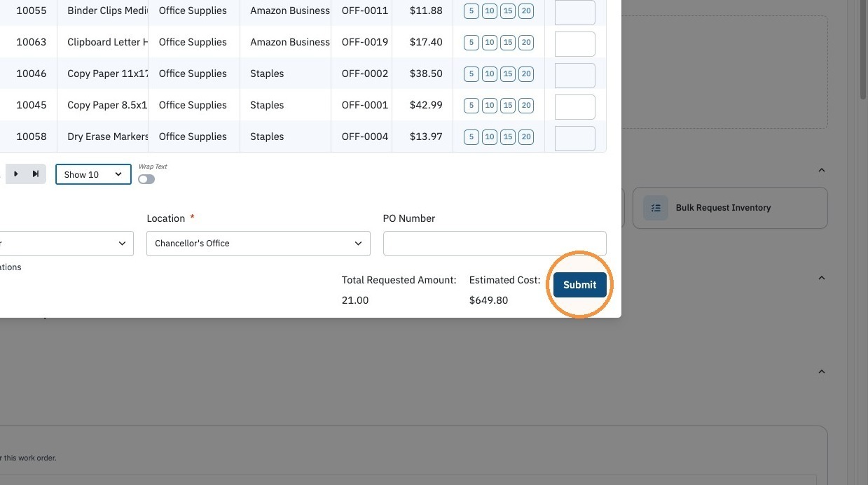Click the $649.80 estimated cost value

point(488,300)
